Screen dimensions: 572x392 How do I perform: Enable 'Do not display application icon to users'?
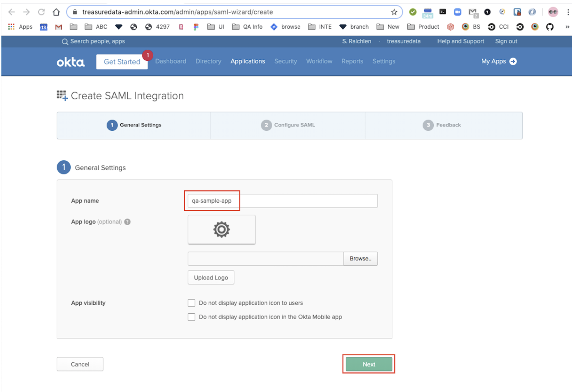(x=191, y=303)
